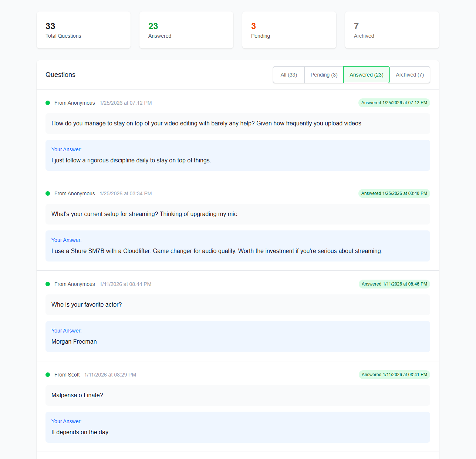The image size is (476, 459).
Task: Click the answered badge on the streaming setup question
Action: [394, 193]
